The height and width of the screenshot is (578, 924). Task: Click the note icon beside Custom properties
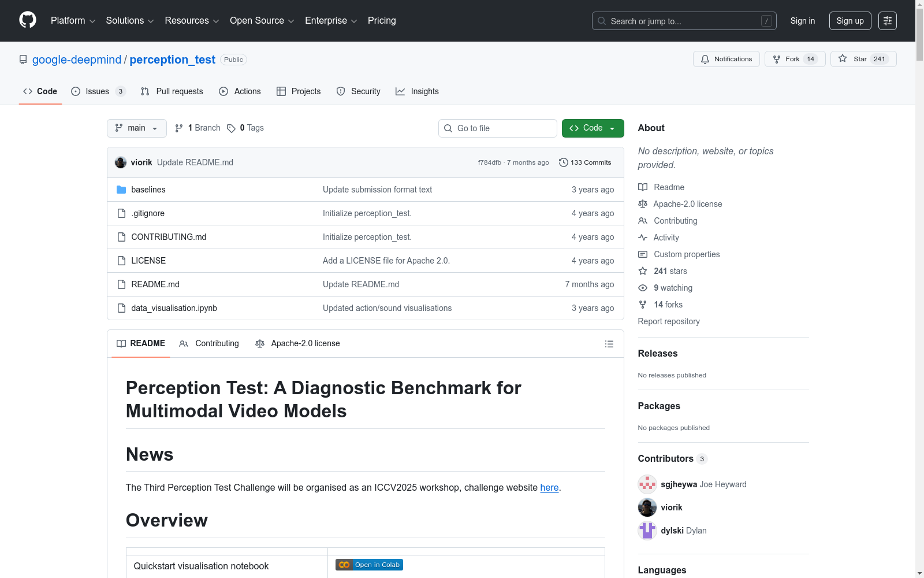tap(643, 254)
